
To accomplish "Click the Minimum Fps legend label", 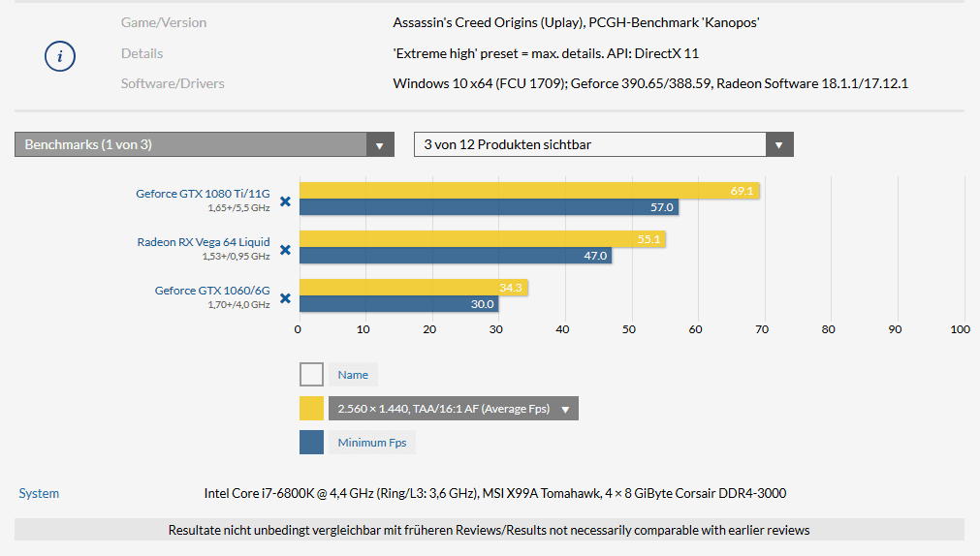I will (372, 443).
